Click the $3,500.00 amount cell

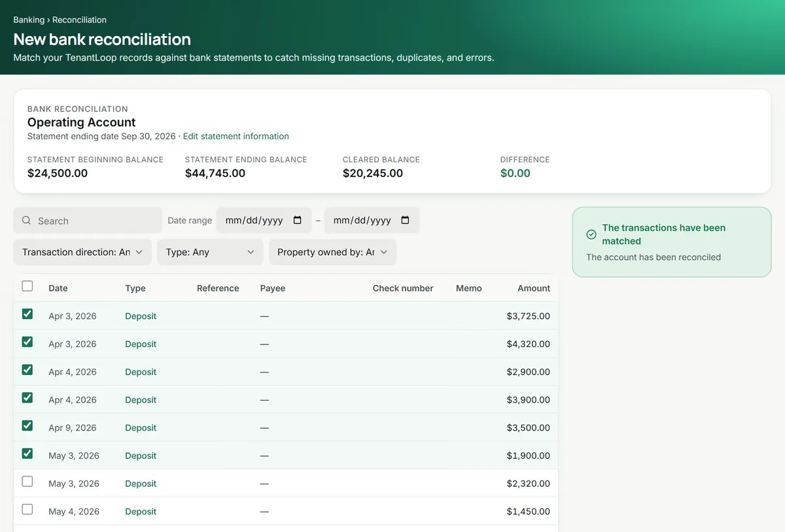[529, 428]
